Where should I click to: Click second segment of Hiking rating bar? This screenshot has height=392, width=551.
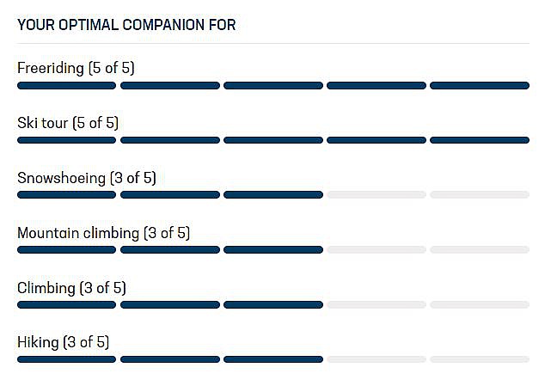coord(169,359)
